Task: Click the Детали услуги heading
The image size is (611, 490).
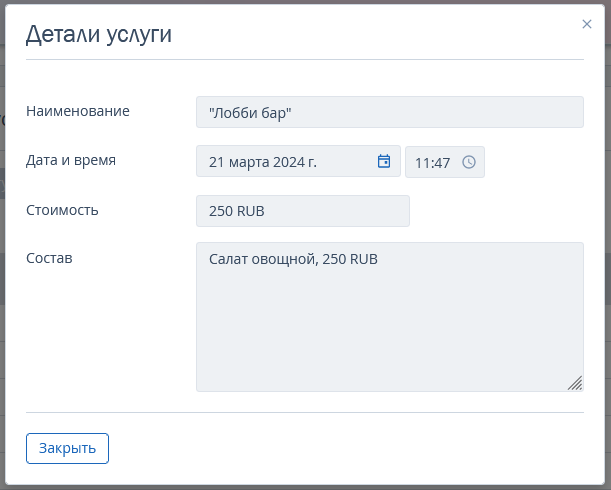Action: (x=99, y=34)
